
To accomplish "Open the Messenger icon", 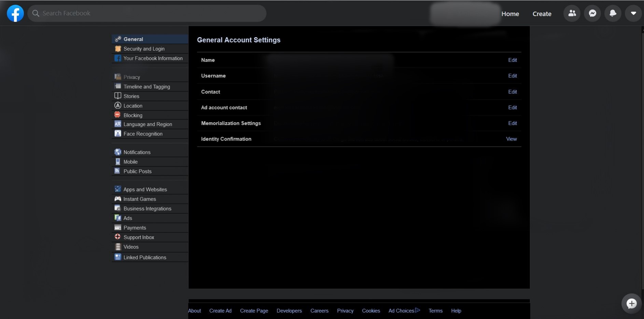I will pos(592,13).
